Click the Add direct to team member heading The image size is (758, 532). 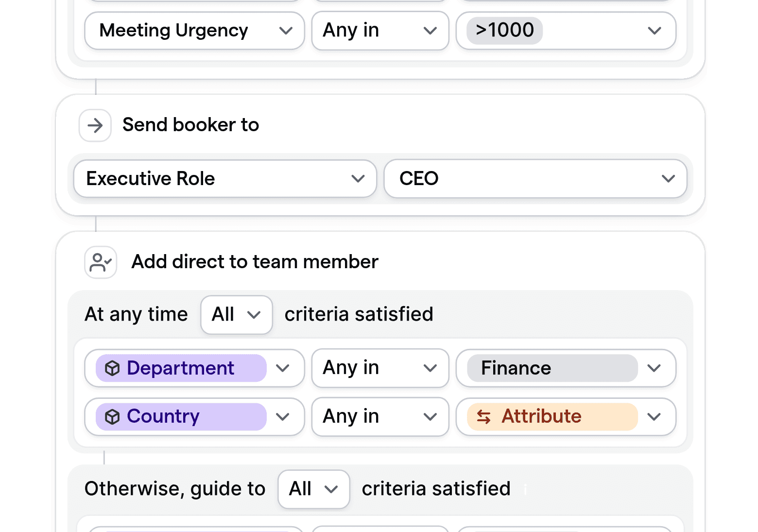tap(254, 262)
